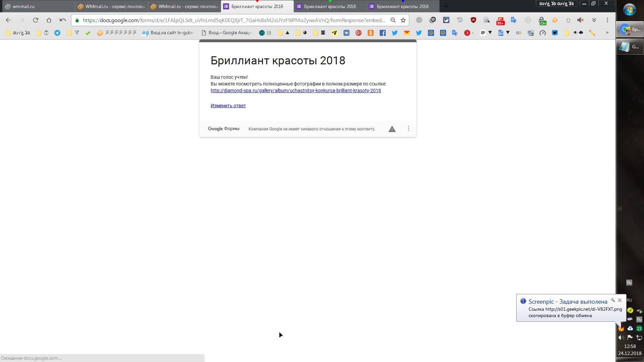Expand the text lines bookmark folder dropdown
Image resolution: width=644 pixels, height=362 pixels.
(x=486, y=33)
